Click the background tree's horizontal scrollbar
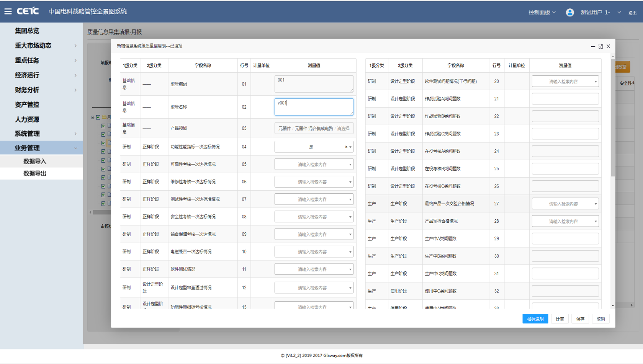Viewport: 643px width, 364px height. 101,212
